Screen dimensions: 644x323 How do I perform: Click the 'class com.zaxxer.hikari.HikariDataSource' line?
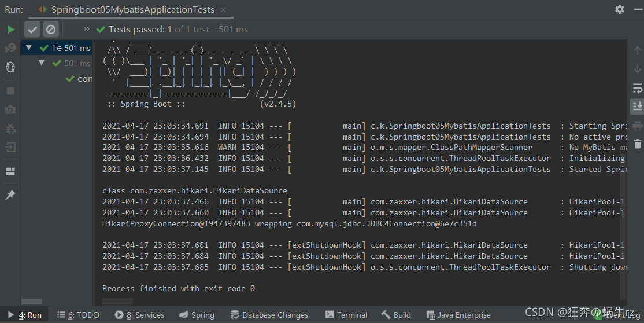click(x=195, y=190)
